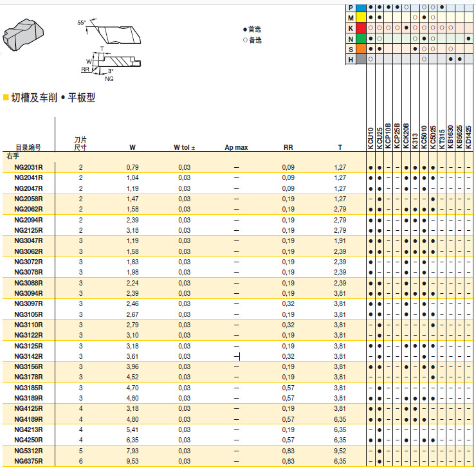Screen dimensions: 476x470
Task: Click W value 7,93 for NG5312R
Action: (133, 451)
